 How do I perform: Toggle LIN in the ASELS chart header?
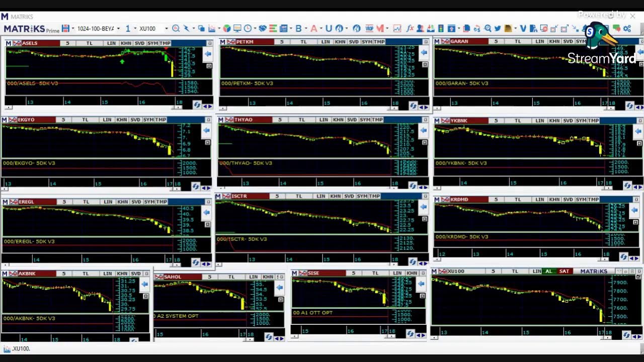(x=111, y=43)
